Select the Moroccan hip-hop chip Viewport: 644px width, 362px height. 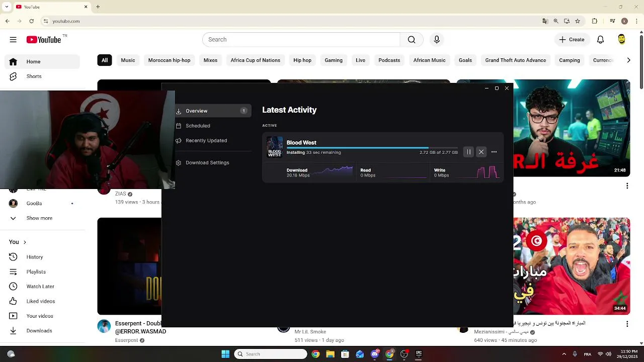click(x=169, y=60)
